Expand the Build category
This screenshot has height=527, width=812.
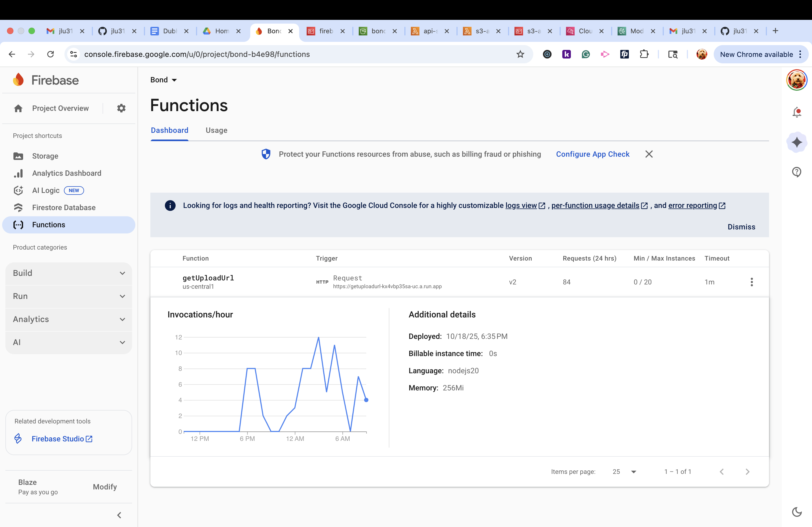(x=68, y=273)
